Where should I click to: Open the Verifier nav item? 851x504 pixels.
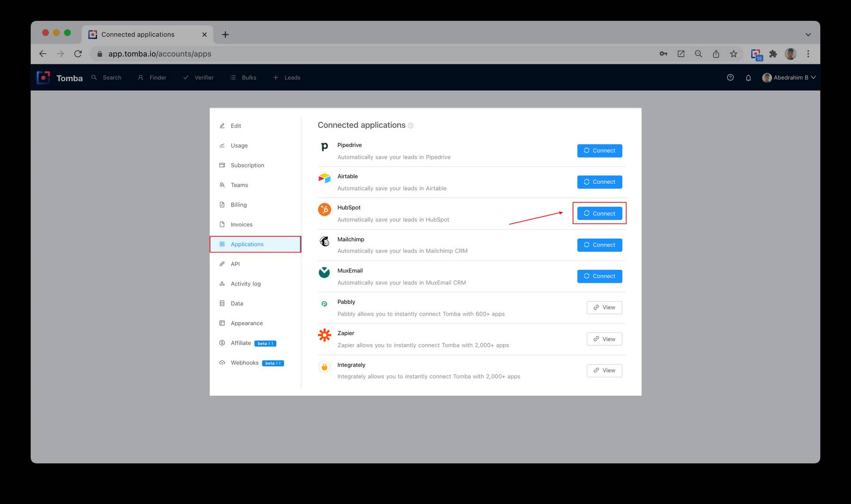[199, 78]
